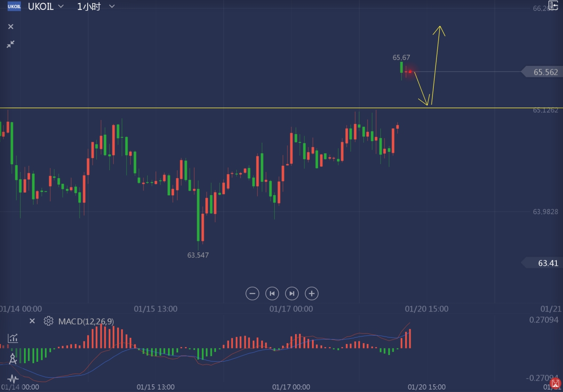Select the drawing tools compass icon
The image size is (563, 392).
(x=13, y=359)
